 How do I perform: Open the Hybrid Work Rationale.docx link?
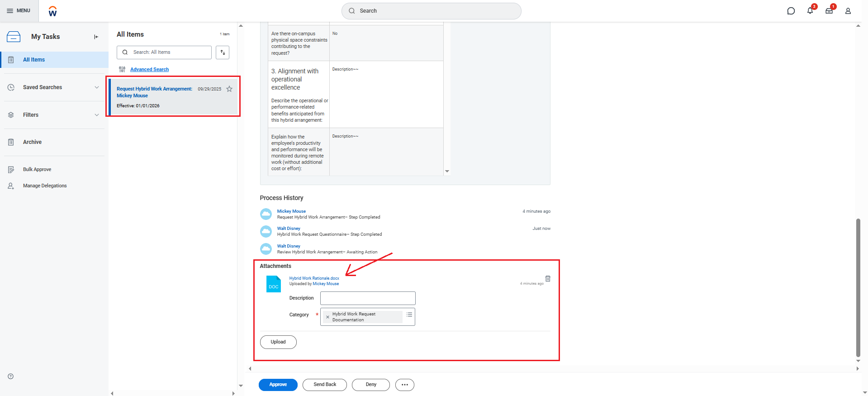coord(314,278)
